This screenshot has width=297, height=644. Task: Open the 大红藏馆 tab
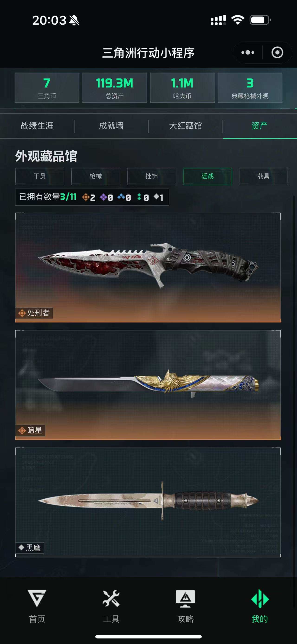pos(185,126)
